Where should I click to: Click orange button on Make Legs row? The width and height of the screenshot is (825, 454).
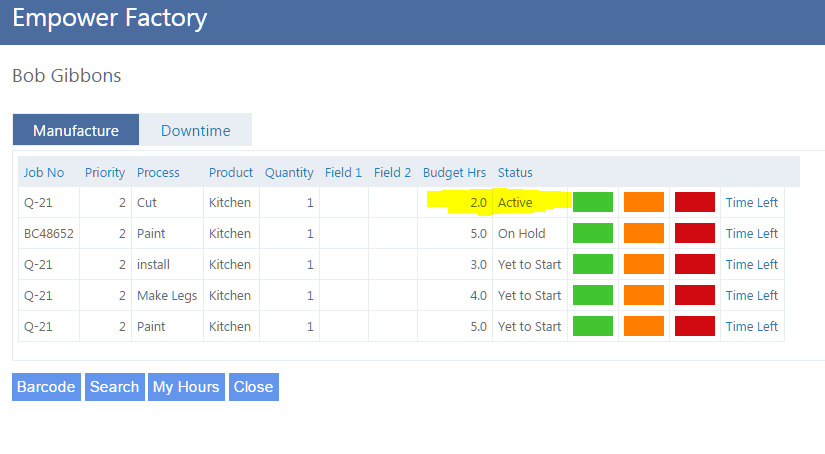tap(643, 295)
